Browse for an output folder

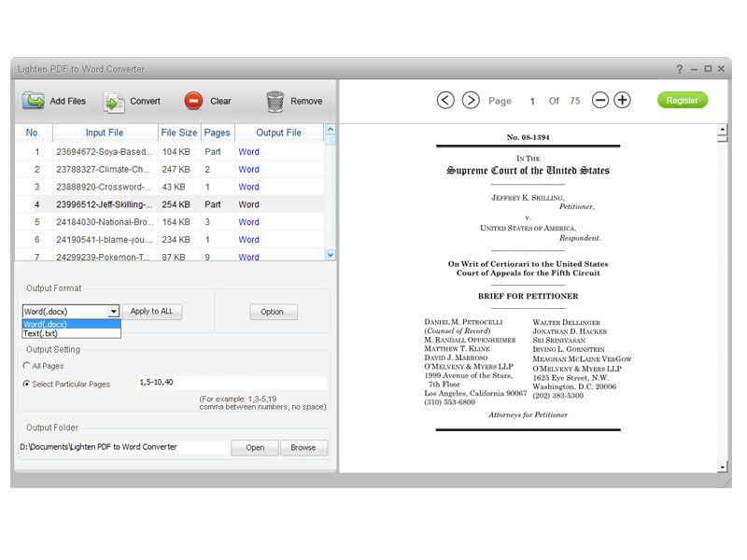click(x=303, y=447)
